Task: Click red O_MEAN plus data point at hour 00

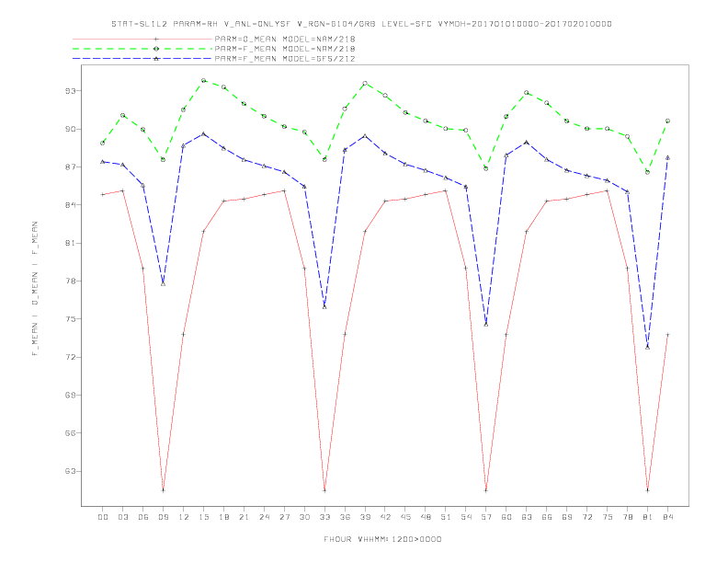Action: pyautogui.click(x=103, y=195)
